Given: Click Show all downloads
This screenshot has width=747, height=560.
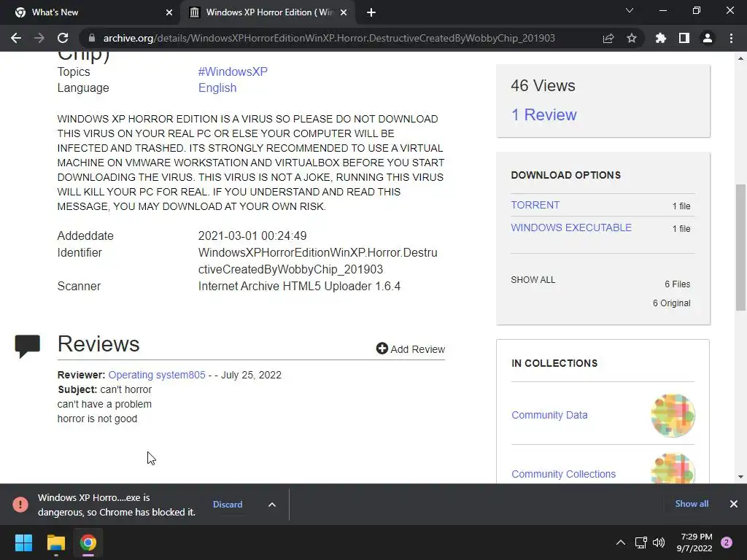Looking at the screenshot, I should tap(692, 504).
